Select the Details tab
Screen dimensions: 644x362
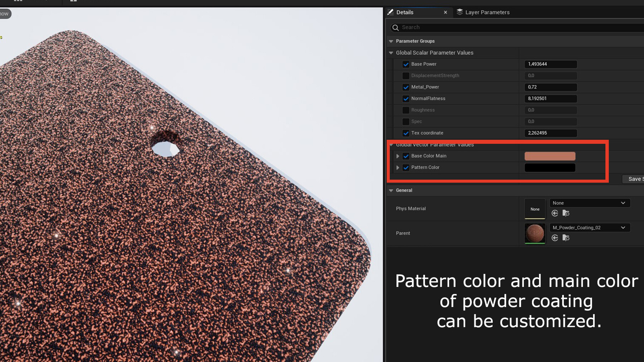(x=405, y=12)
